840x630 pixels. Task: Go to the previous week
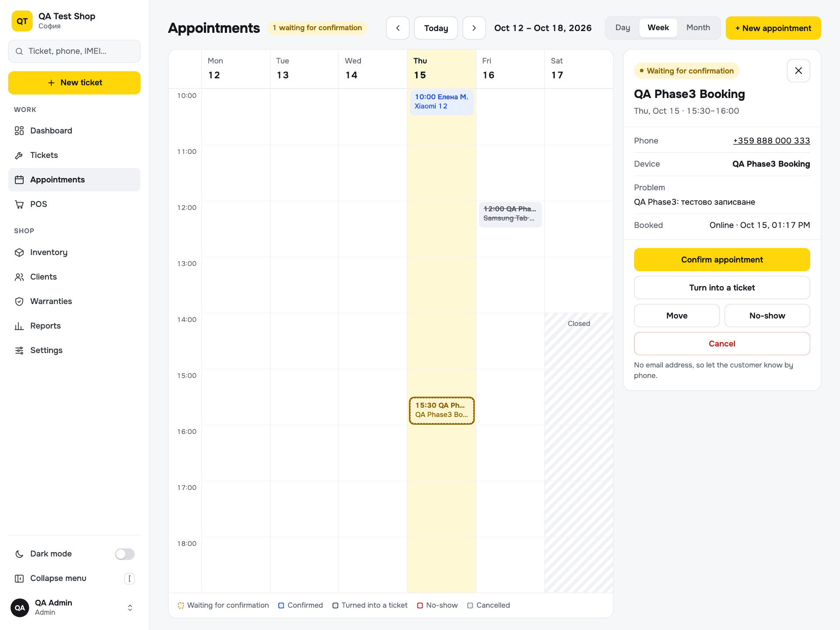pyautogui.click(x=398, y=28)
